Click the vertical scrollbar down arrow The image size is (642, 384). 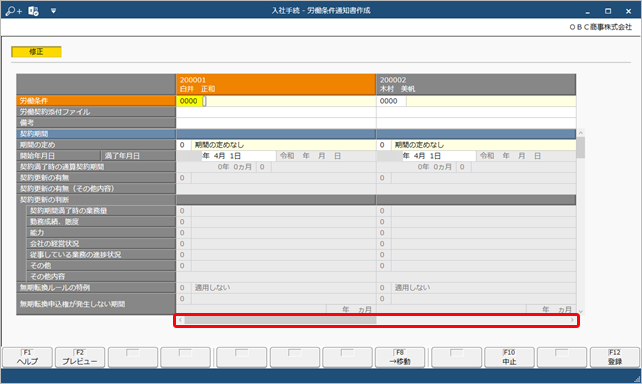point(581,311)
